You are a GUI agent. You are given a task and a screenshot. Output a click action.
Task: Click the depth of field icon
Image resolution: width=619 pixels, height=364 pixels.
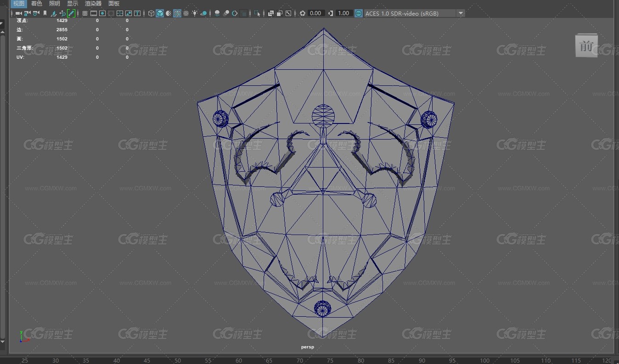pos(243,13)
